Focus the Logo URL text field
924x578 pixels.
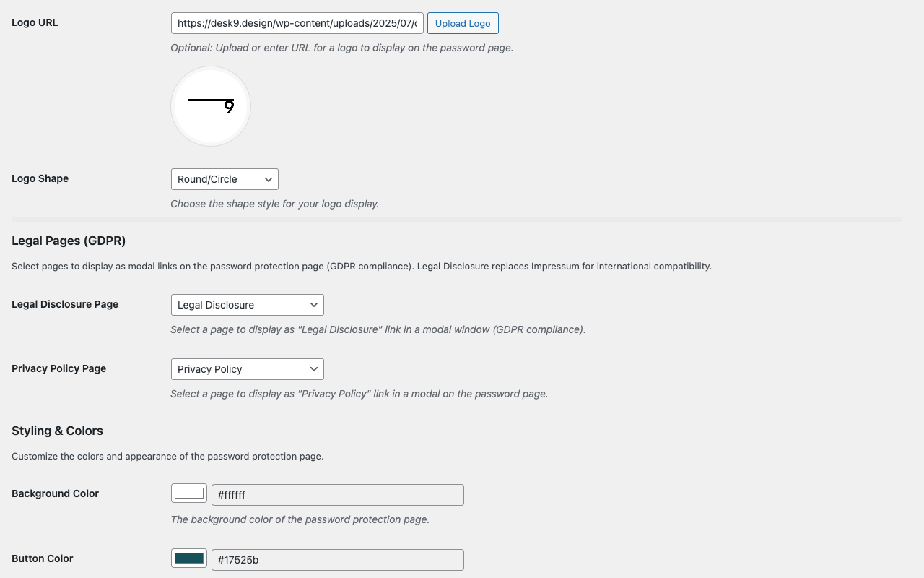click(x=297, y=23)
